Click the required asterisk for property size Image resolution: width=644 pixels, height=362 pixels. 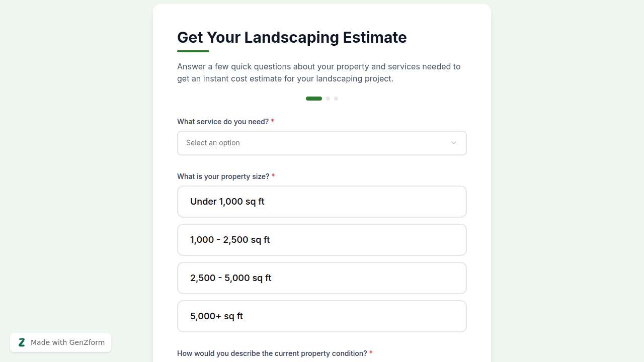(x=273, y=176)
